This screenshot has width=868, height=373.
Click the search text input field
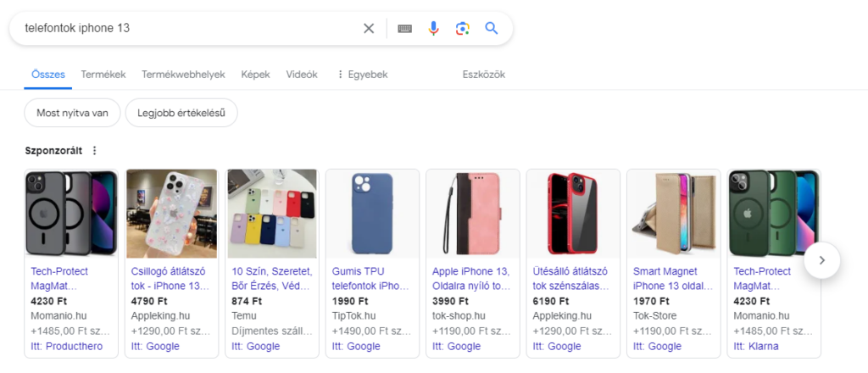click(x=186, y=28)
